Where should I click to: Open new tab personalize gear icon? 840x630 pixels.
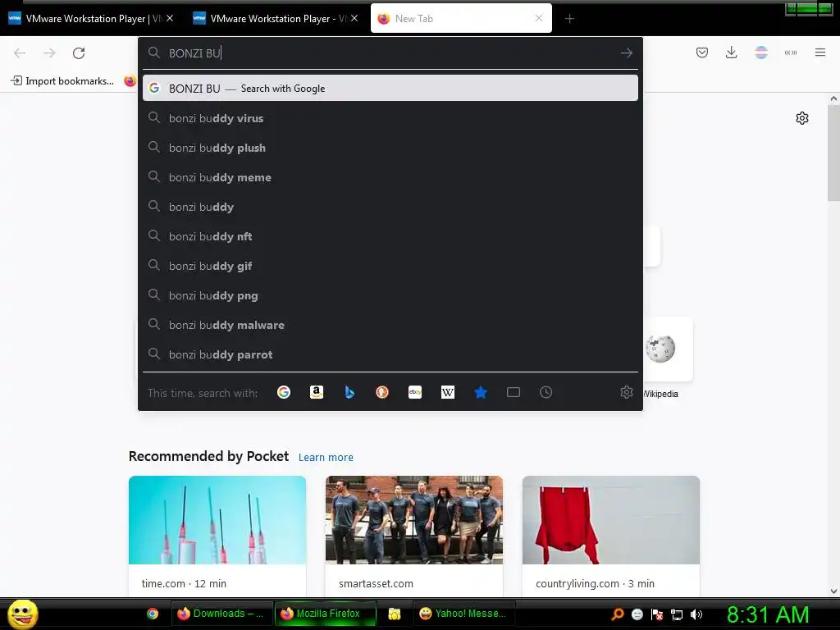coord(801,118)
